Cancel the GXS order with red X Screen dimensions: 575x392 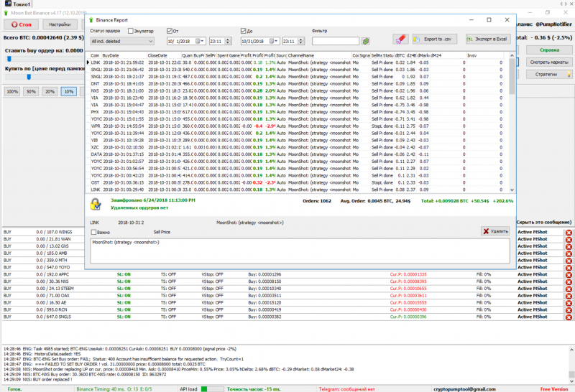(569, 246)
